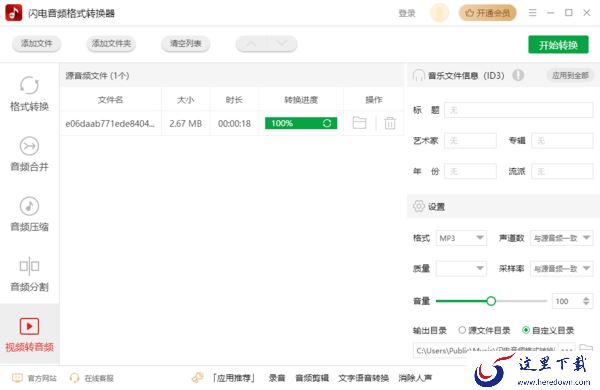
Task: Click the 艺术家 input field
Action: click(470, 141)
